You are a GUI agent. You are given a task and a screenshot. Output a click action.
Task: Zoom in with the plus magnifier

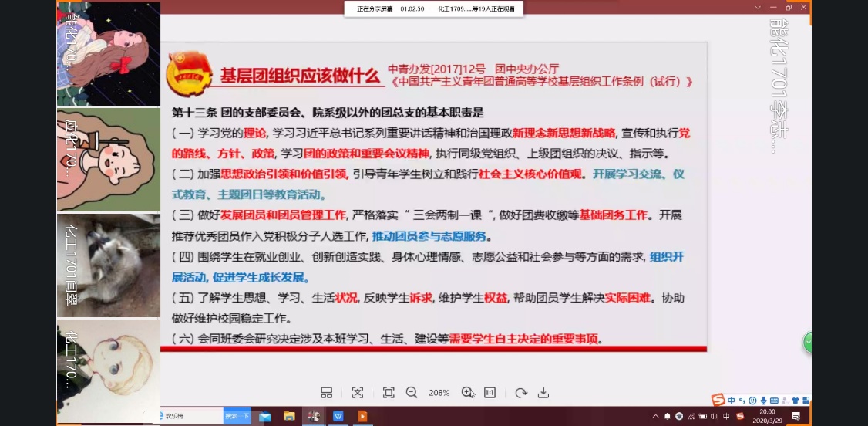click(467, 392)
